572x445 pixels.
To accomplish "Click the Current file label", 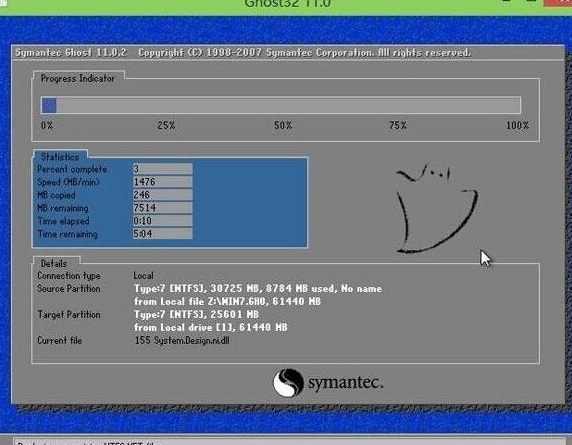I will pyautogui.click(x=59, y=340).
